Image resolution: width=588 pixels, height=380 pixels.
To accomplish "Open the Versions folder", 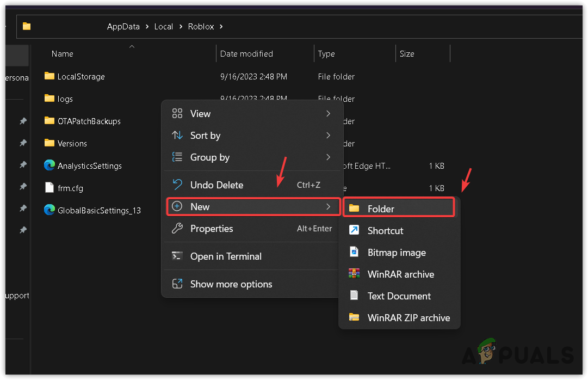I will click(x=72, y=144).
